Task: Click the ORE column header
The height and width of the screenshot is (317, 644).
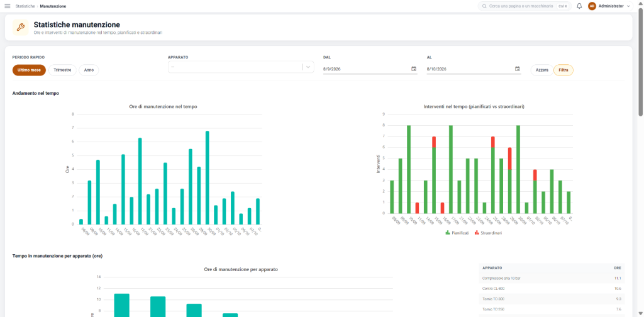Action: (x=618, y=268)
